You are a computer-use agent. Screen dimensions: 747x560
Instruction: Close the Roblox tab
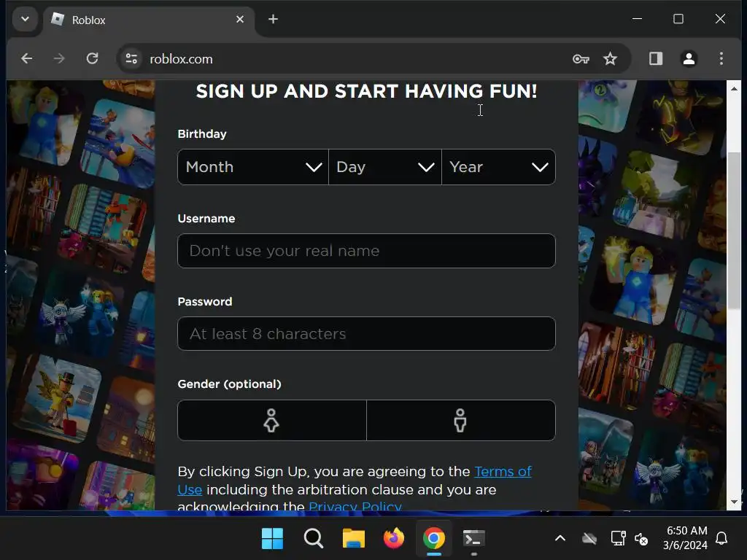click(x=240, y=20)
